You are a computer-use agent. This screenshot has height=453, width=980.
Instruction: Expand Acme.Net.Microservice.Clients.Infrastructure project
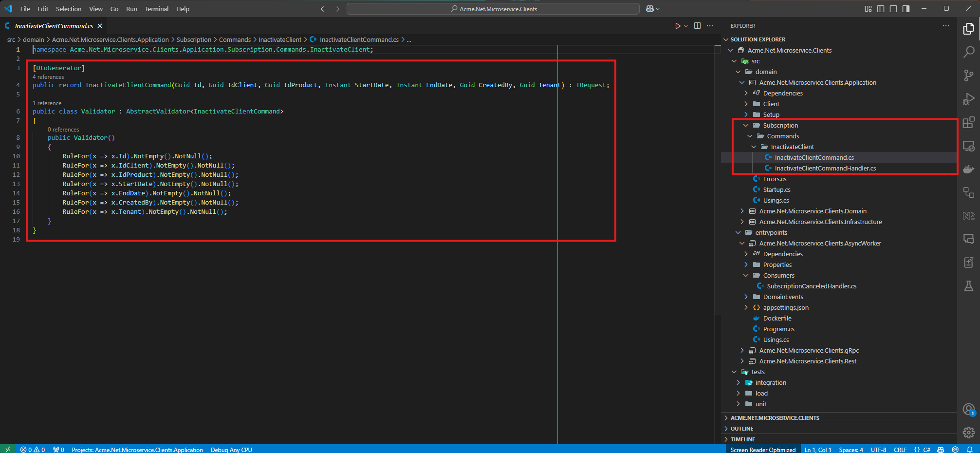point(741,222)
